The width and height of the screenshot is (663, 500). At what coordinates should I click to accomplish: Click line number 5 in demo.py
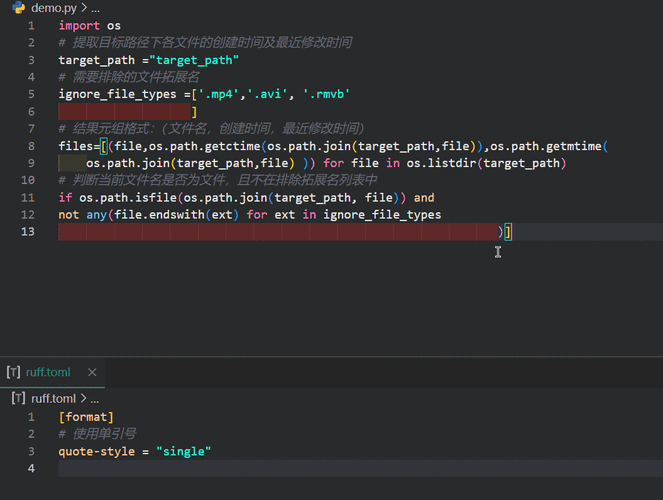click(31, 94)
